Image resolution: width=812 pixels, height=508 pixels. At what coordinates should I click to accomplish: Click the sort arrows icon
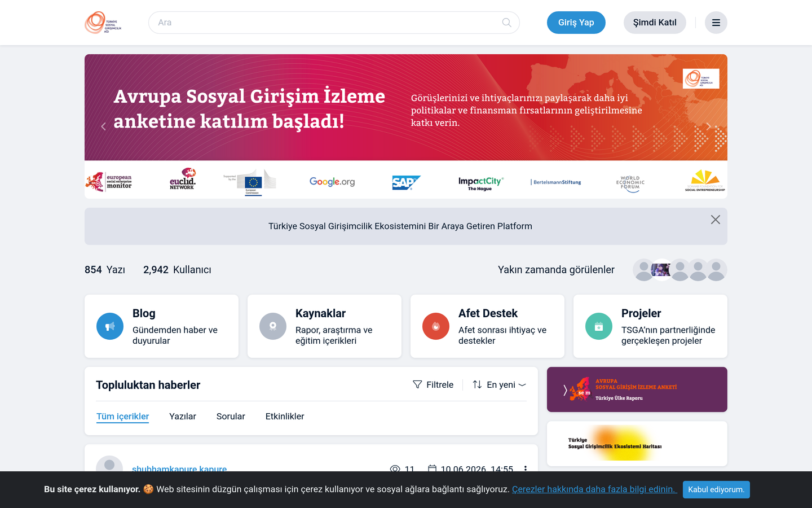click(x=477, y=384)
